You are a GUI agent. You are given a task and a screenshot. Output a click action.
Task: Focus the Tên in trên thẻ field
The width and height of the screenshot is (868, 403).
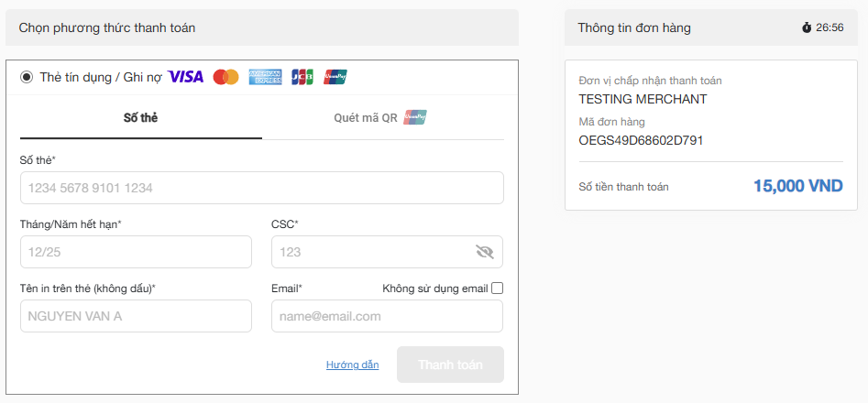pos(136,316)
